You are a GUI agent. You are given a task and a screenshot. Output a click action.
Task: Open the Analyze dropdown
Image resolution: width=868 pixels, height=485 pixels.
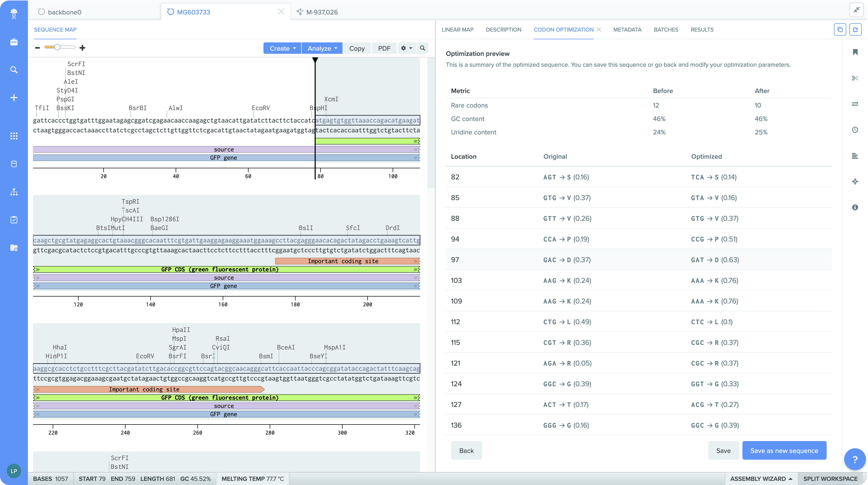coord(322,48)
